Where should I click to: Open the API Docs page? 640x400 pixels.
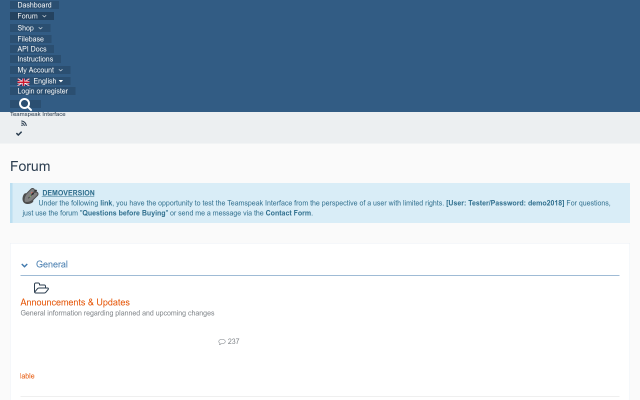(32, 49)
